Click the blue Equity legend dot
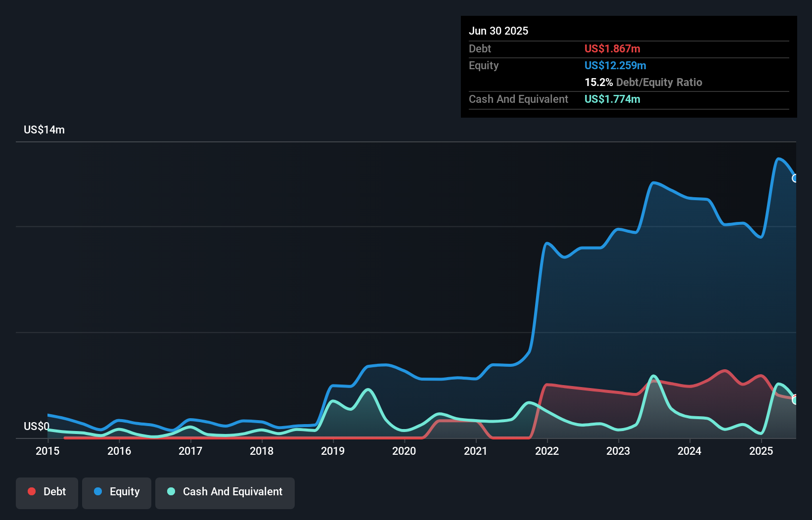 tap(97, 492)
